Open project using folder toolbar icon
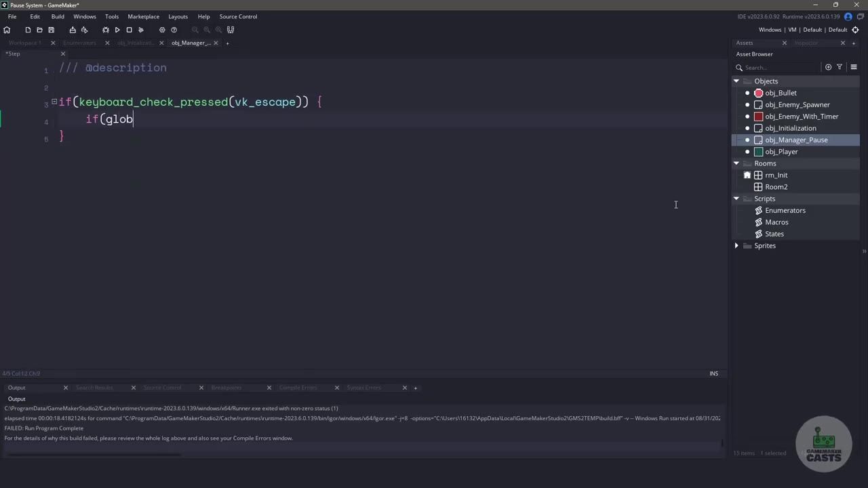868x488 pixels. pyautogui.click(x=39, y=30)
